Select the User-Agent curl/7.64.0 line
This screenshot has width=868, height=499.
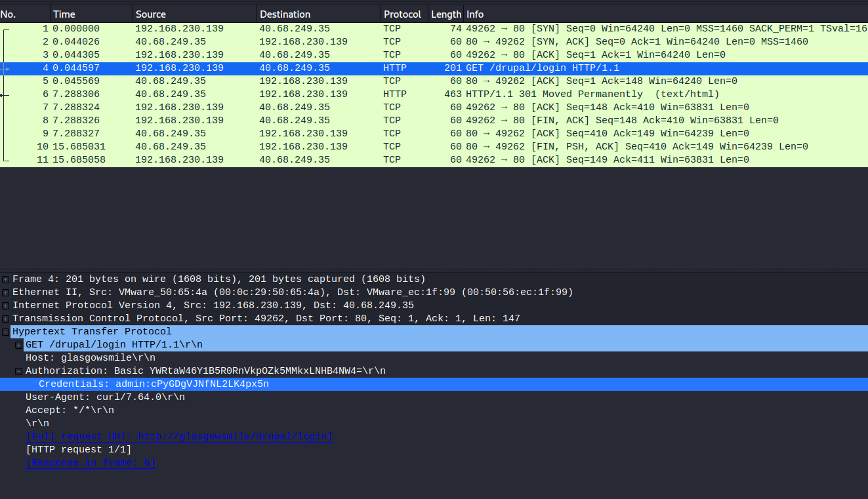pyautogui.click(x=105, y=397)
